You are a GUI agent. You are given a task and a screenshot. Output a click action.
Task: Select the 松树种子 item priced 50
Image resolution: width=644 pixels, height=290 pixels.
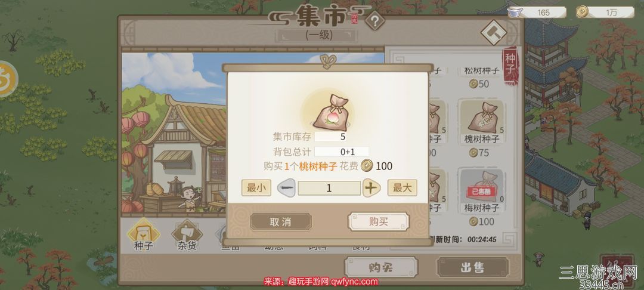click(x=482, y=77)
